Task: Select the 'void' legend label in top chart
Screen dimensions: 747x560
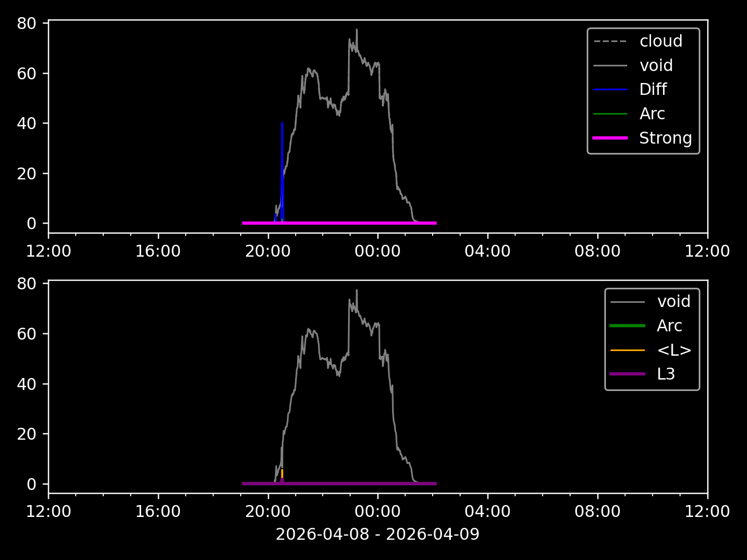Action: [656, 65]
